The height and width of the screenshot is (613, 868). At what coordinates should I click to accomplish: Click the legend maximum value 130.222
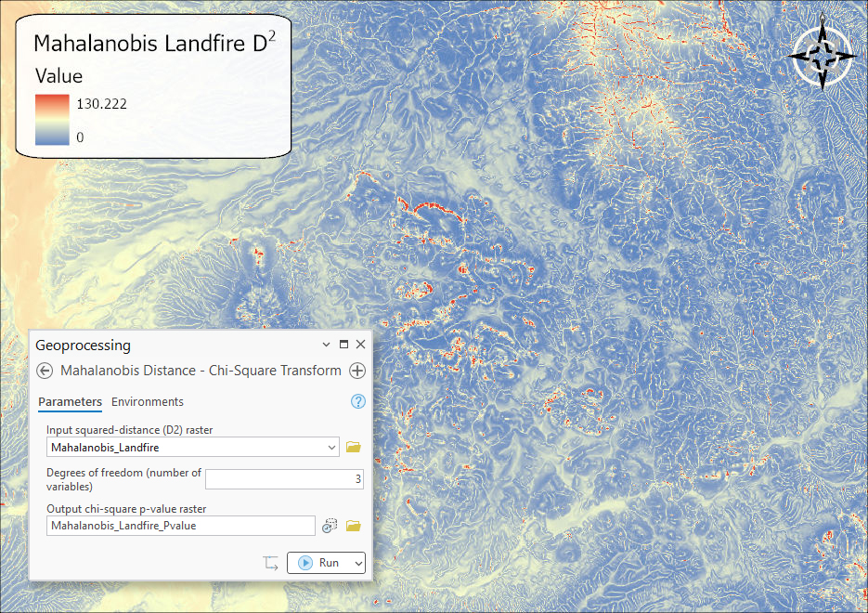coord(102,104)
